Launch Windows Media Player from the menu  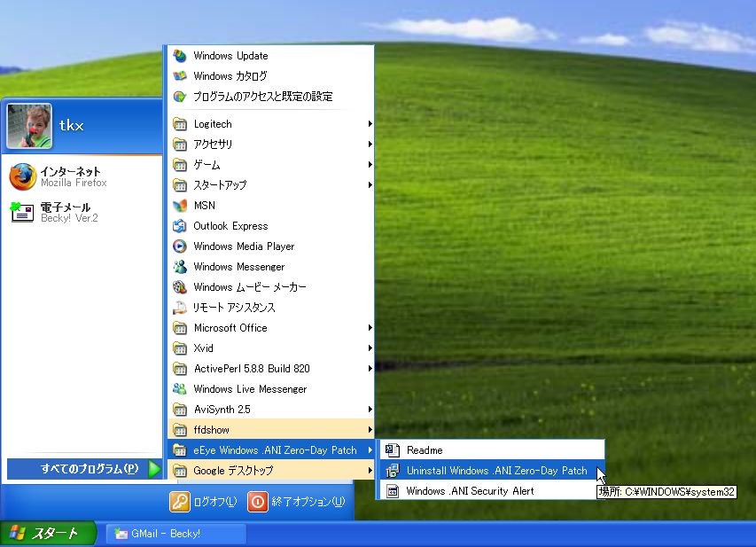click(271, 246)
